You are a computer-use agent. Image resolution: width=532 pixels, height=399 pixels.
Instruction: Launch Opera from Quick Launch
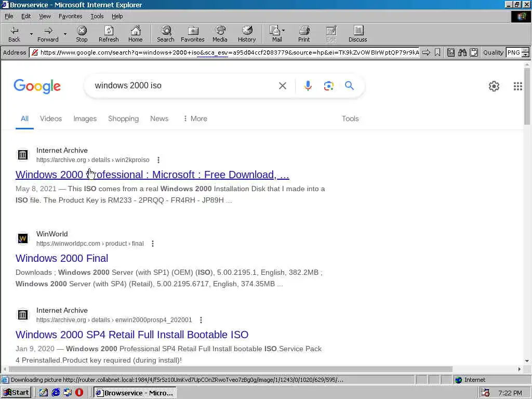click(79, 393)
